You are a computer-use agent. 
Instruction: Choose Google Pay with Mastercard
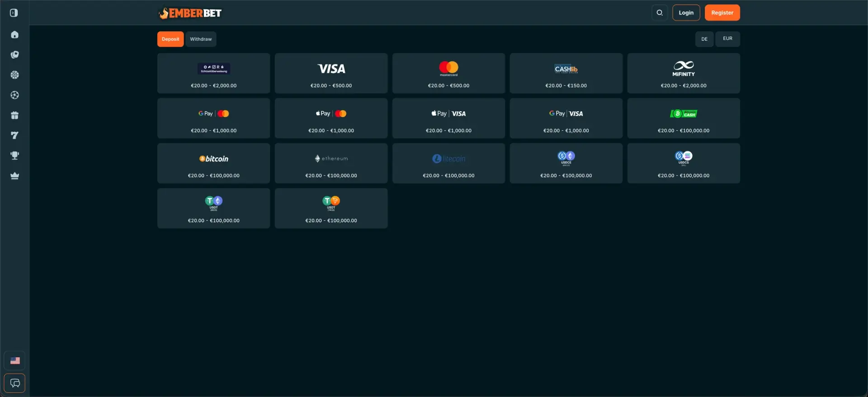(x=213, y=118)
